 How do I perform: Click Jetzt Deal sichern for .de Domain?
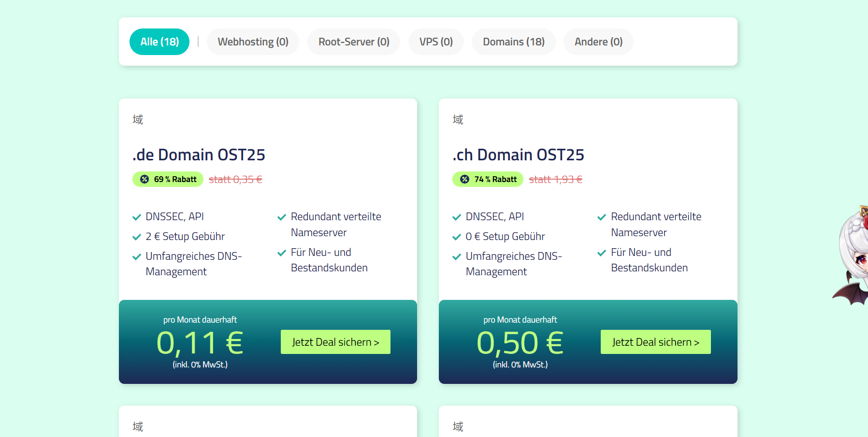[335, 342]
